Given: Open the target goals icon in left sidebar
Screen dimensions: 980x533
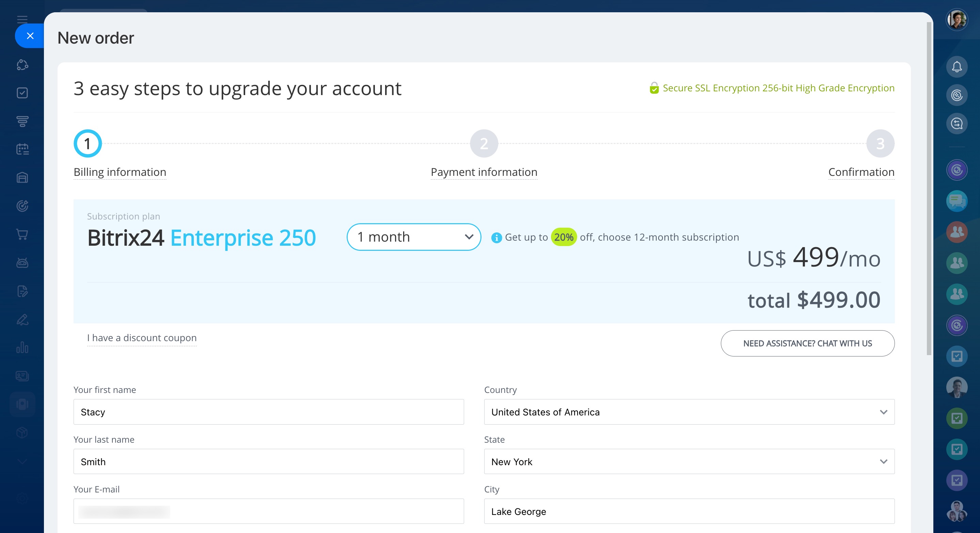Looking at the screenshot, I should [22, 206].
